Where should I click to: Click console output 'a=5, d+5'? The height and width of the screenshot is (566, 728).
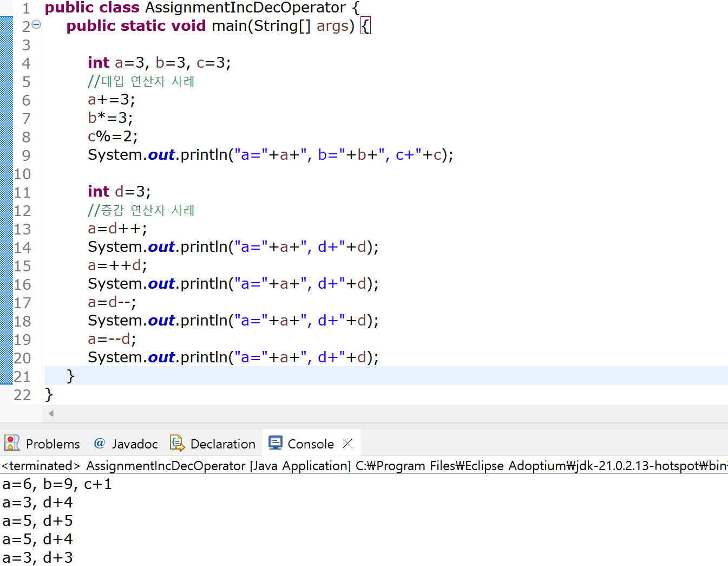coord(37,521)
